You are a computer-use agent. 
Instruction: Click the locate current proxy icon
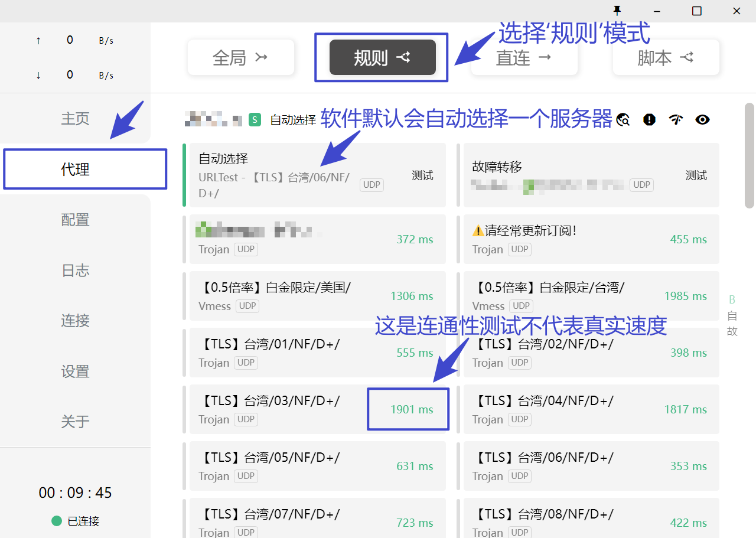(623, 120)
